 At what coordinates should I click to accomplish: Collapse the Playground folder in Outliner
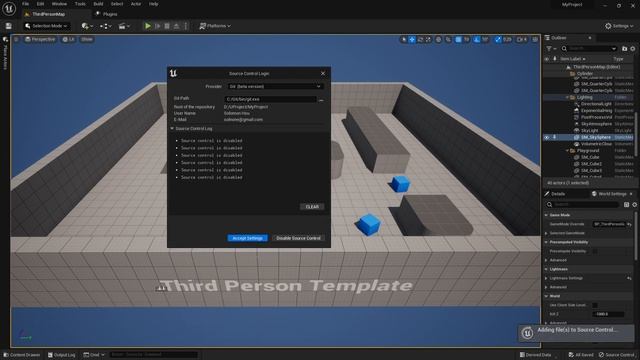coord(567,151)
